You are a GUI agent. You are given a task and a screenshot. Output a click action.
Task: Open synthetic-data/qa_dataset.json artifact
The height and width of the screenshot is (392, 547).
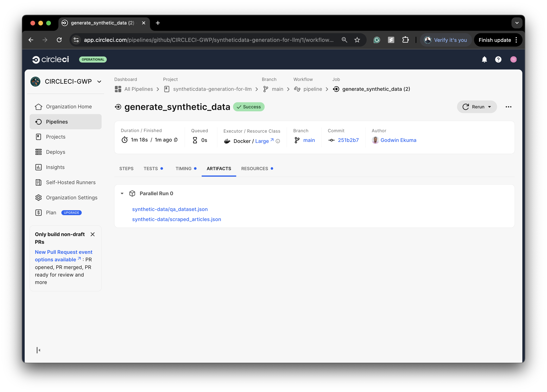pyautogui.click(x=170, y=209)
